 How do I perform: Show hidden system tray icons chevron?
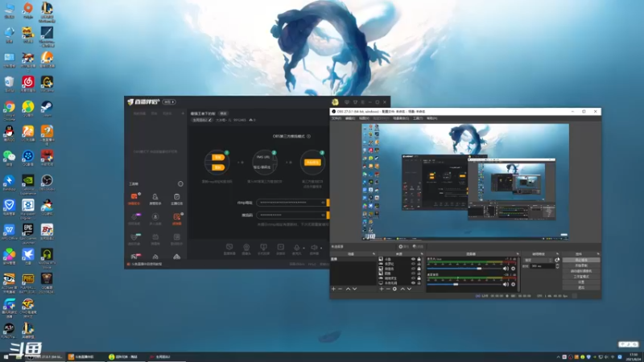tap(558, 357)
